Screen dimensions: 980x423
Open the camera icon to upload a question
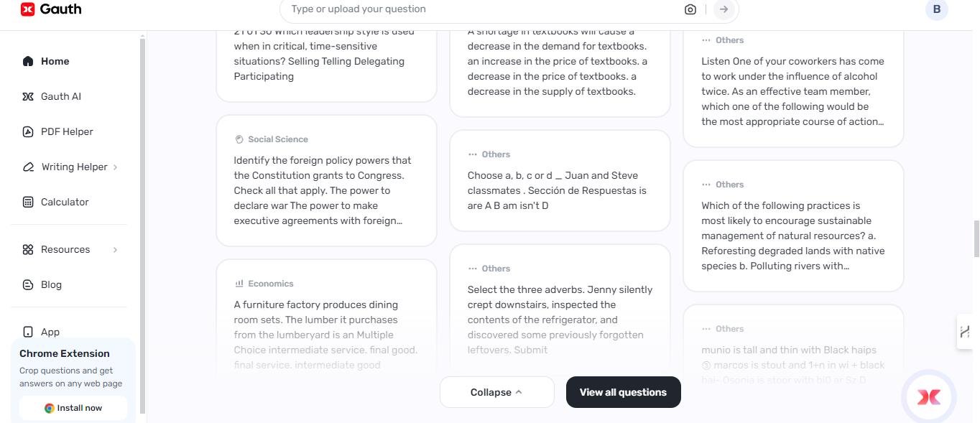pos(690,9)
